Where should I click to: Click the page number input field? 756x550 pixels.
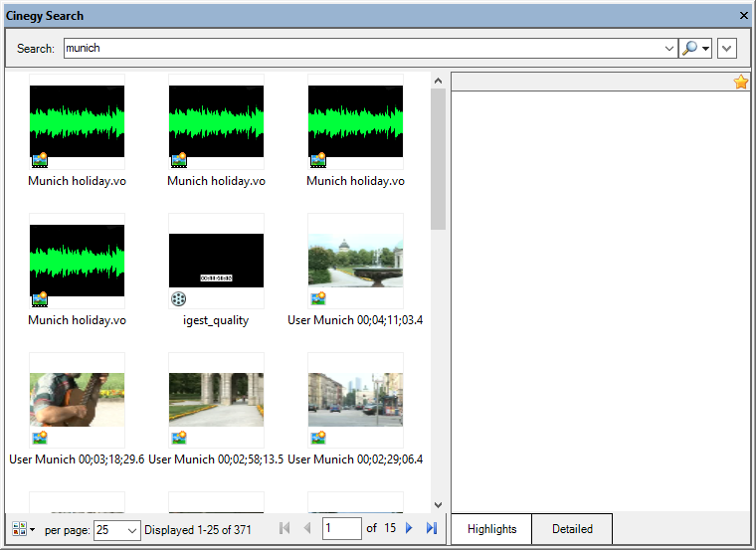coord(342,528)
